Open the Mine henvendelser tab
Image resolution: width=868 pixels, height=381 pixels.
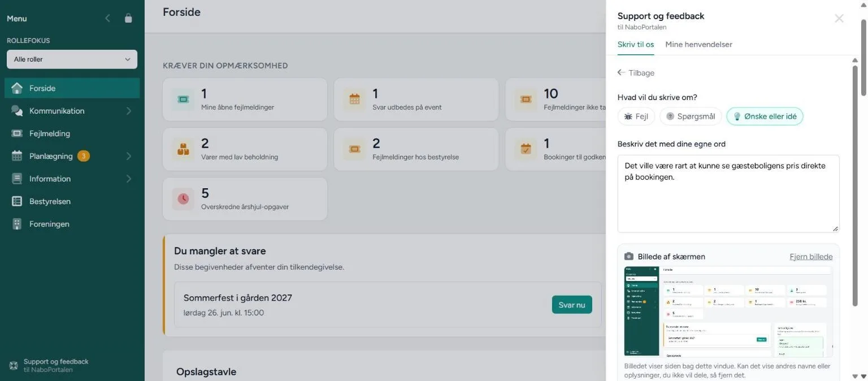pyautogui.click(x=698, y=45)
